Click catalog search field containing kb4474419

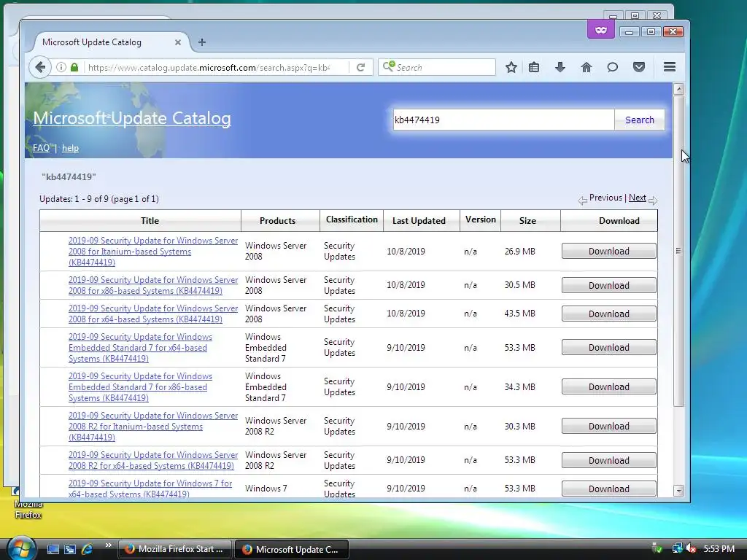click(503, 120)
